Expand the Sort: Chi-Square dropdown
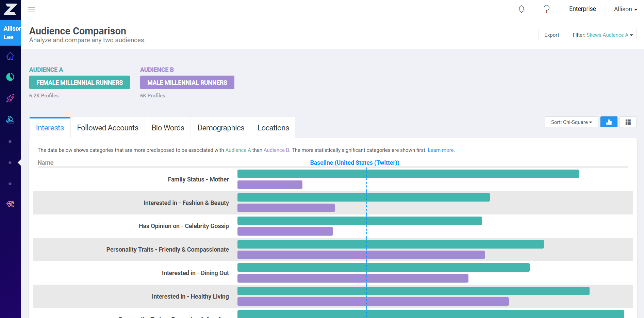 pyautogui.click(x=572, y=122)
